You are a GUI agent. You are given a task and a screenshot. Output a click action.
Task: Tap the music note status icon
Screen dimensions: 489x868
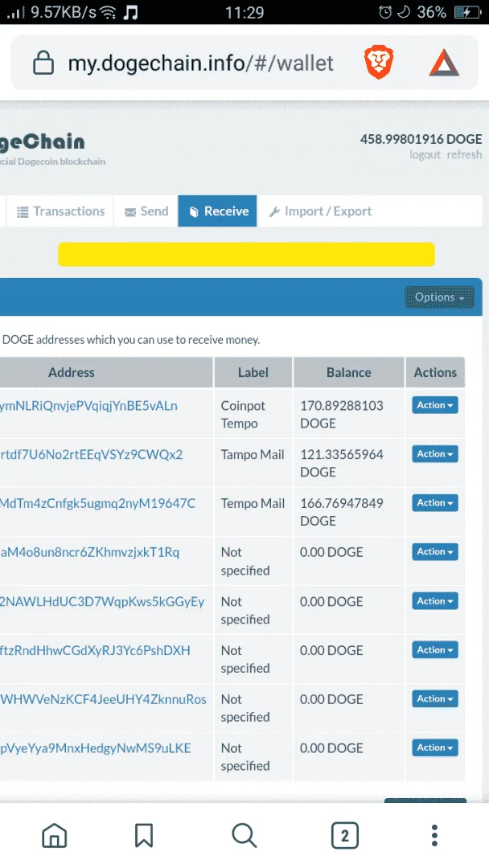click(x=131, y=12)
